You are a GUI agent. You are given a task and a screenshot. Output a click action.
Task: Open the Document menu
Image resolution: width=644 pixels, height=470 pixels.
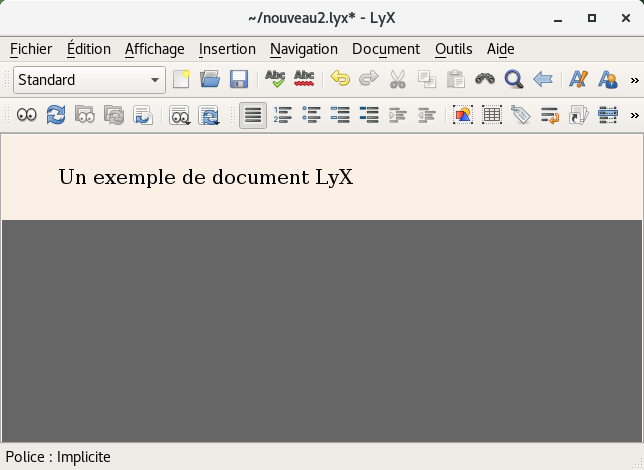pos(386,49)
